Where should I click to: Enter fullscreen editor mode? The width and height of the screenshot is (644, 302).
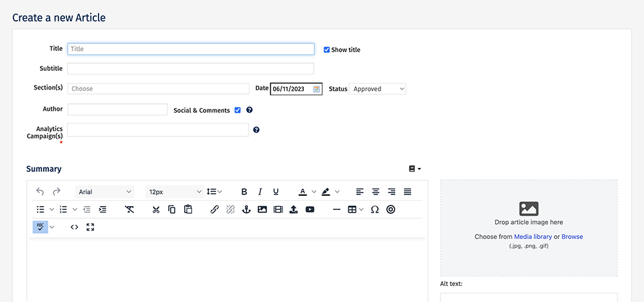(x=90, y=227)
